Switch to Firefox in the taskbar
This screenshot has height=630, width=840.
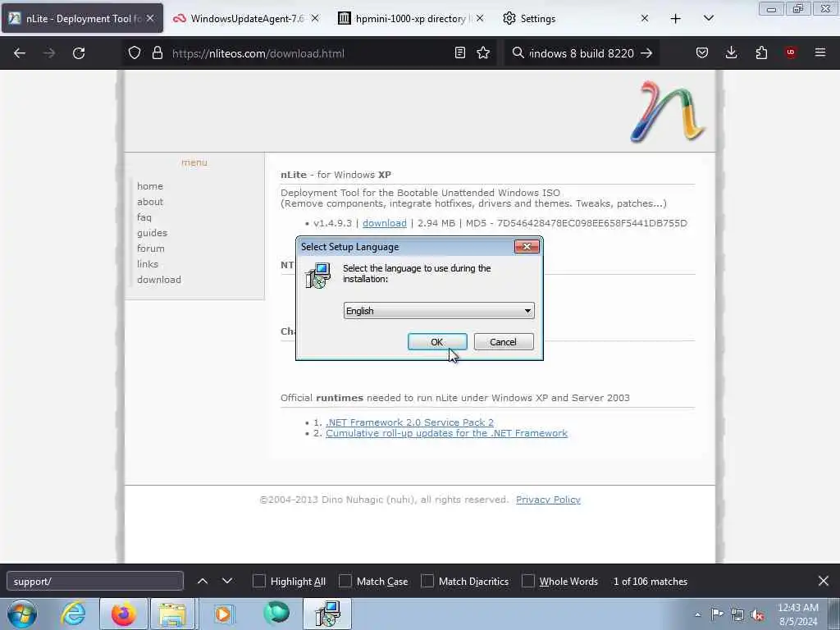(x=123, y=614)
